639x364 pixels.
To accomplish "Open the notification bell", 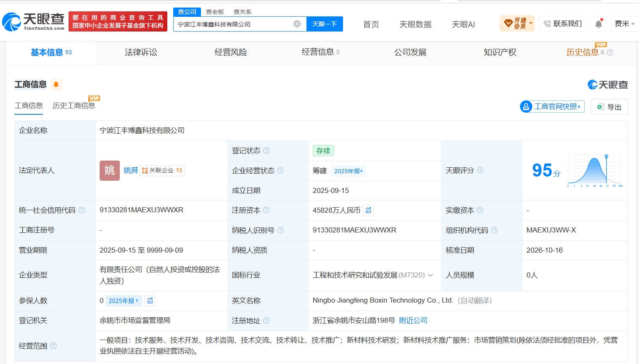I will click(x=599, y=24).
